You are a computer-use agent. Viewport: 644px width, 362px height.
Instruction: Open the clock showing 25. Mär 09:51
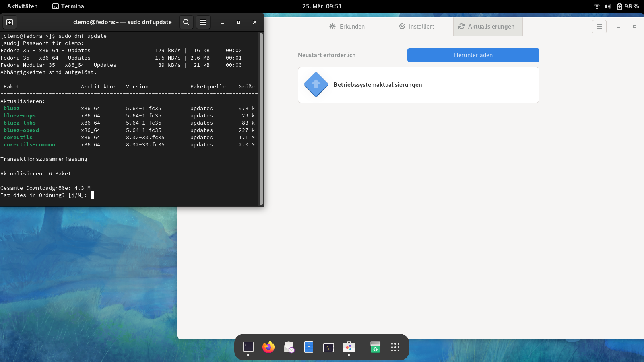pos(322,6)
